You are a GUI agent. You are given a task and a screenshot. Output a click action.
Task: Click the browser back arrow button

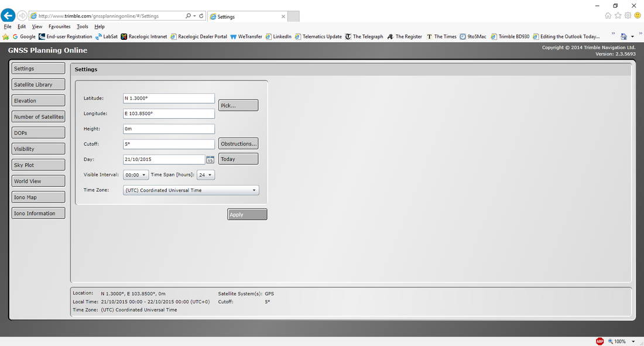pyautogui.click(x=8, y=16)
